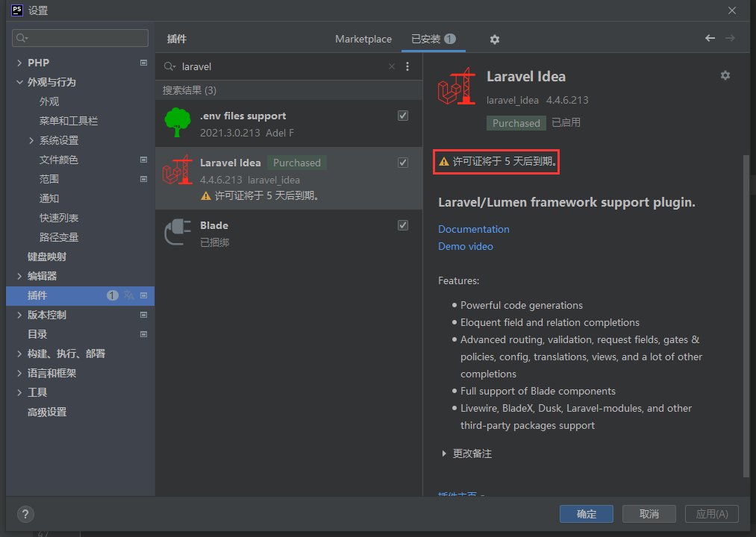The image size is (756, 537).
Task: Click the 确定 button
Action: tap(587, 514)
